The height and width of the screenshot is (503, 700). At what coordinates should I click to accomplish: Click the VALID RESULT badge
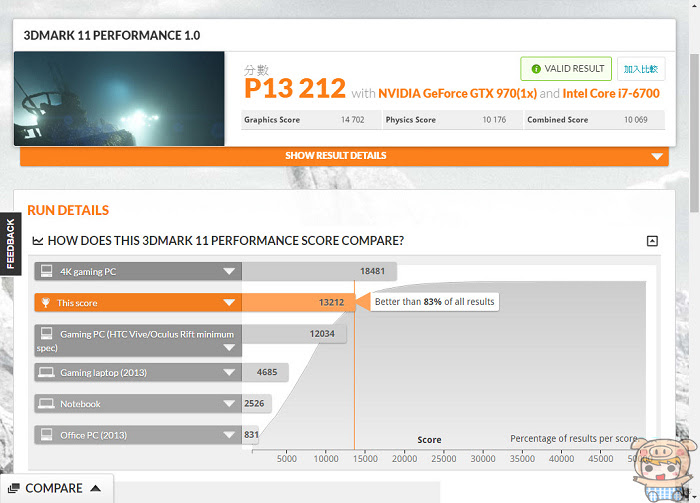coord(566,69)
